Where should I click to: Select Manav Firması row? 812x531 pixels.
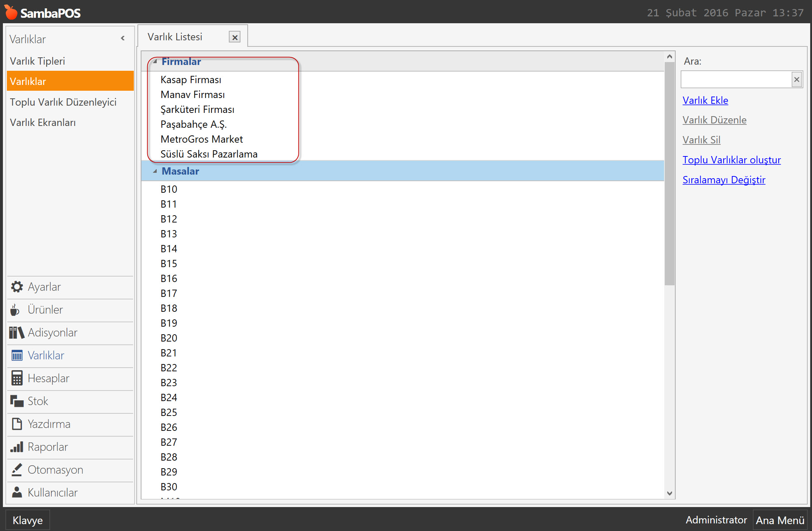click(403, 94)
